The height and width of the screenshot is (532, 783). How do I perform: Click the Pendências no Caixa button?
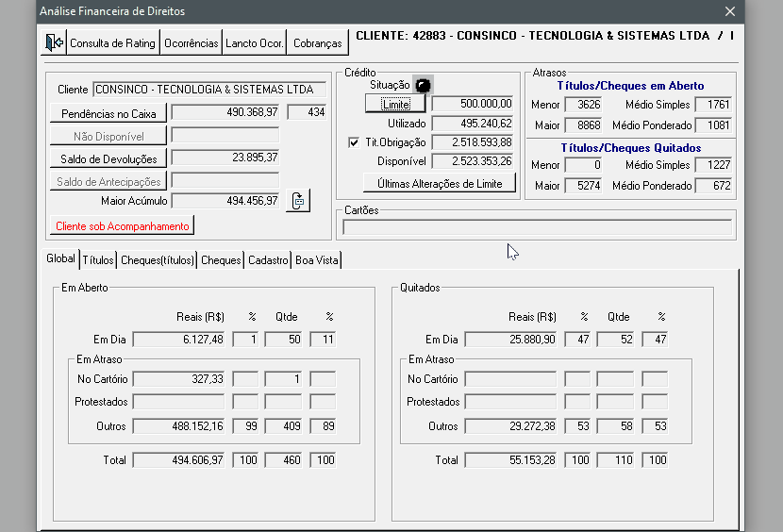click(108, 113)
